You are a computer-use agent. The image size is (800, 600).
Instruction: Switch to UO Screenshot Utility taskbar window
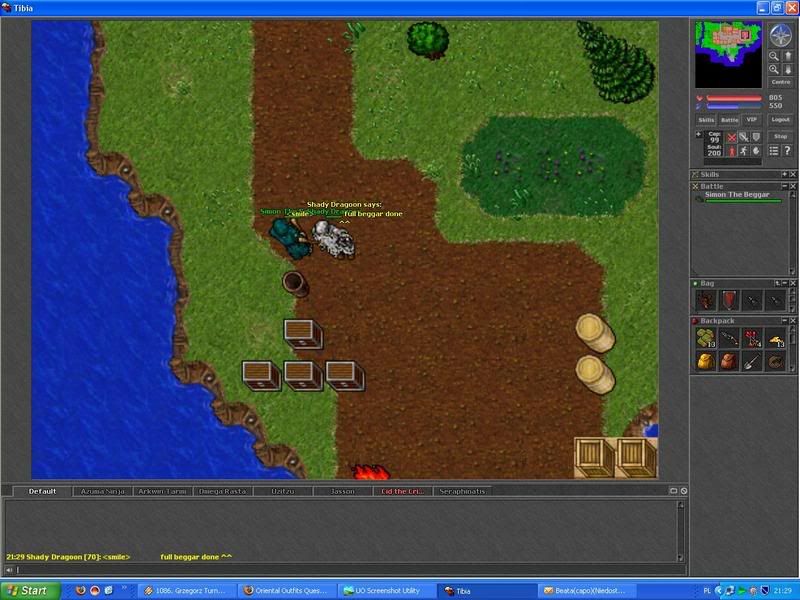tap(387, 591)
